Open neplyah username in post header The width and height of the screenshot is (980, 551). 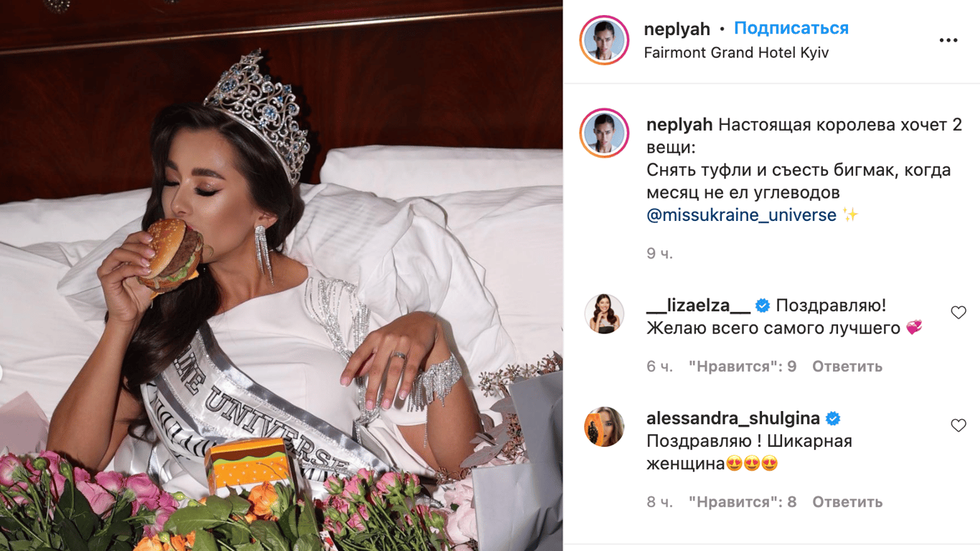(677, 29)
